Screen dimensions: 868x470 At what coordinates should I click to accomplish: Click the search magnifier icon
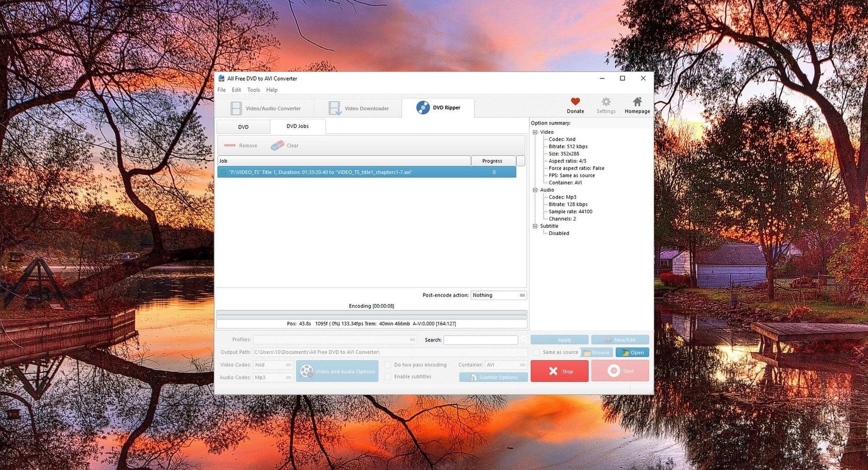click(524, 340)
